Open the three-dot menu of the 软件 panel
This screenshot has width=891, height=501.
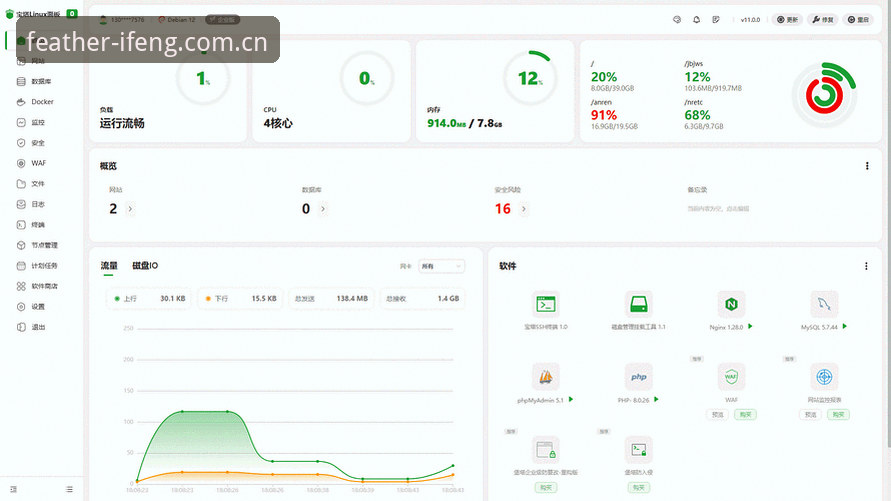pos(866,266)
